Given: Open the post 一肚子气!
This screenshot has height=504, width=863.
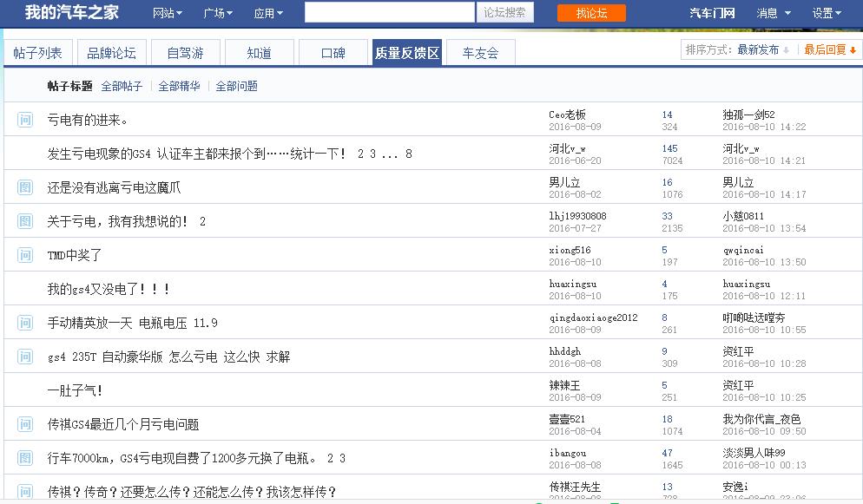Looking at the screenshot, I should pos(75,390).
